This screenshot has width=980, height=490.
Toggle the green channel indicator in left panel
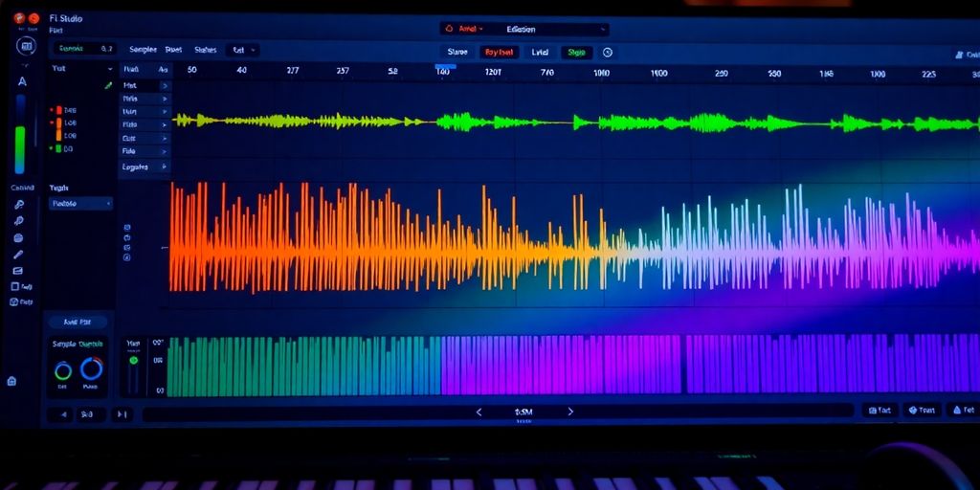[56, 148]
